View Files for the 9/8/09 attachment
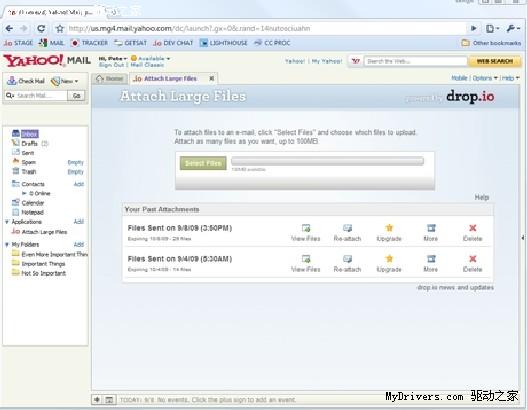527x410 pixels. pos(306,233)
